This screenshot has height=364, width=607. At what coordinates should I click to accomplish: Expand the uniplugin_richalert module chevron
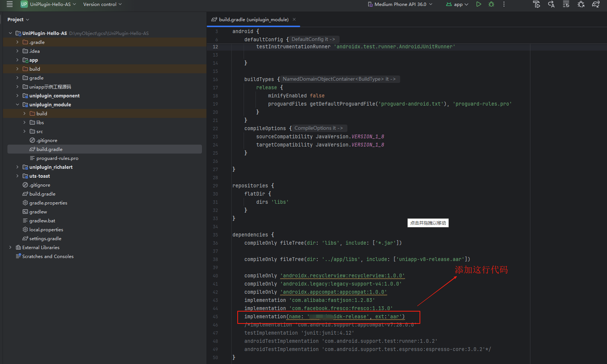[x=17, y=167]
